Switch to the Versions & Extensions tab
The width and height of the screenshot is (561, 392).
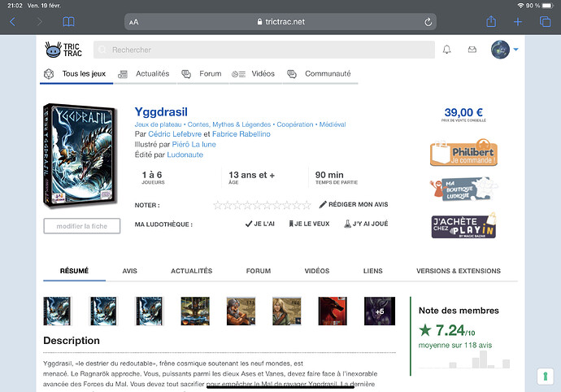click(x=459, y=271)
